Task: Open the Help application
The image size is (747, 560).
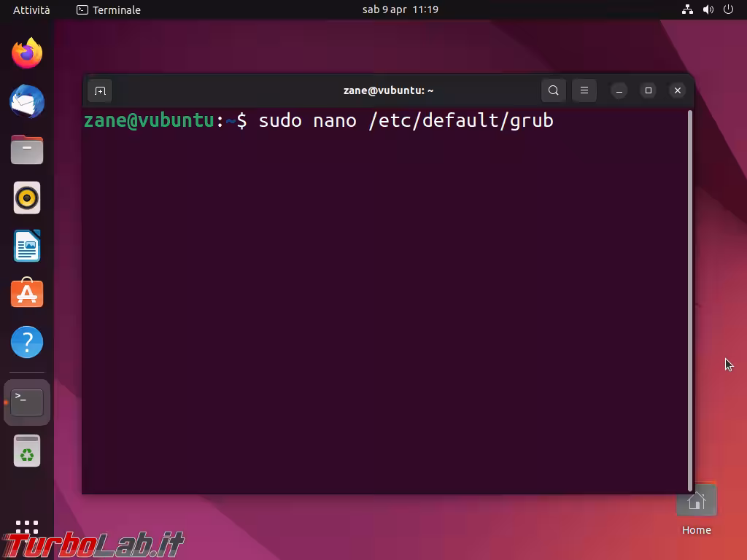Action: 27,342
